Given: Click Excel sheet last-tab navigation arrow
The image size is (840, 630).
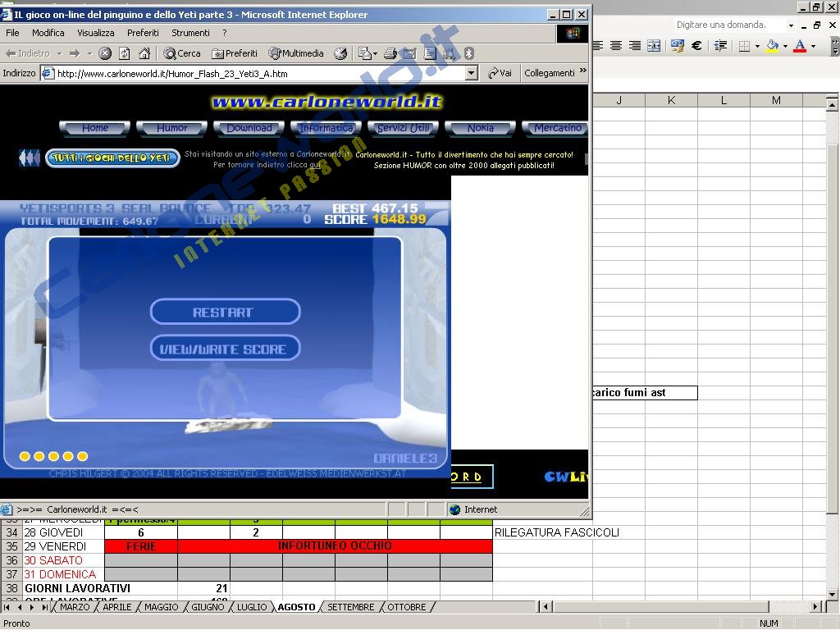Looking at the screenshot, I should 45,607.
